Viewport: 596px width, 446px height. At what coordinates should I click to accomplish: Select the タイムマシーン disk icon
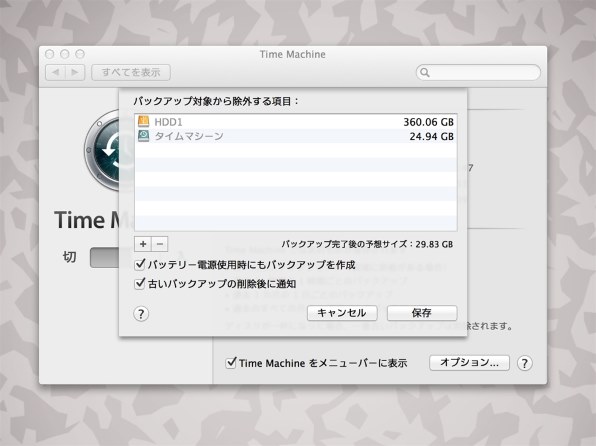coord(143,136)
